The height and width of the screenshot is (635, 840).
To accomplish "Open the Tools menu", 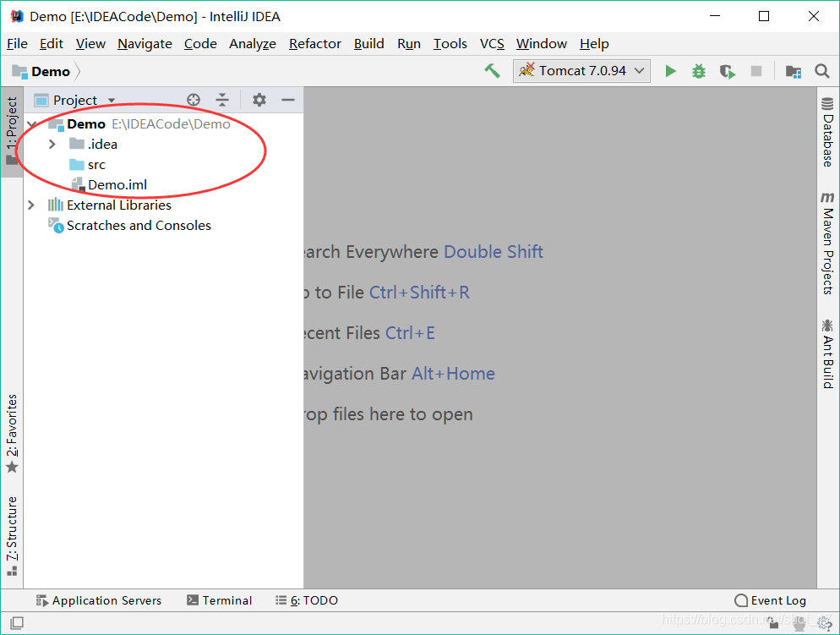I will pyautogui.click(x=450, y=44).
